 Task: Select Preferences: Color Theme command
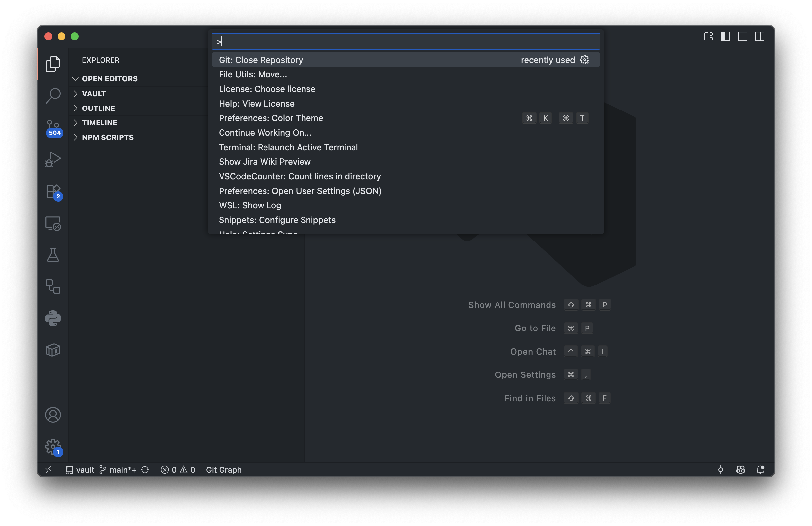[406, 118]
